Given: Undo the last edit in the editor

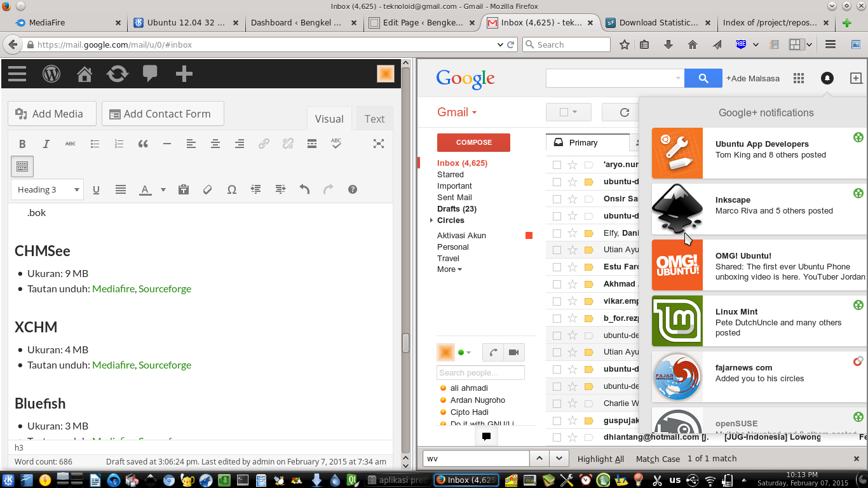Looking at the screenshot, I should click(304, 189).
